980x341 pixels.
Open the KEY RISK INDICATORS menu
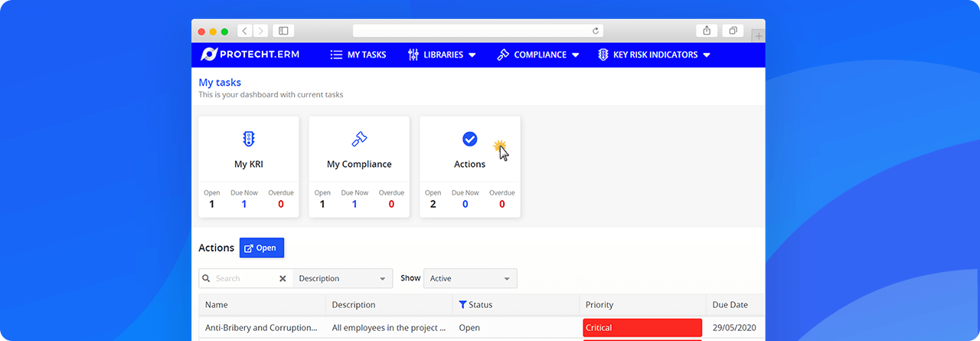click(x=655, y=54)
